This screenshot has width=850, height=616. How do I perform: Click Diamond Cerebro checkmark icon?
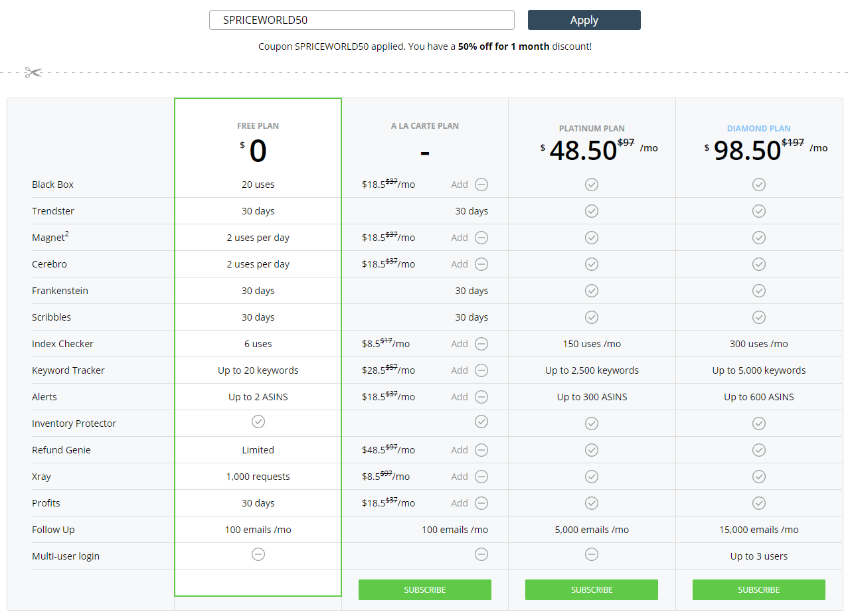759,264
